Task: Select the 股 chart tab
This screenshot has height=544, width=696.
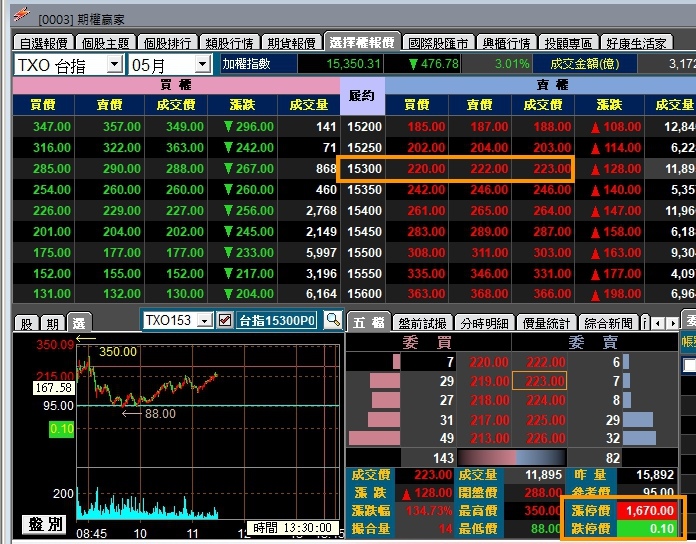Action: (27, 323)
